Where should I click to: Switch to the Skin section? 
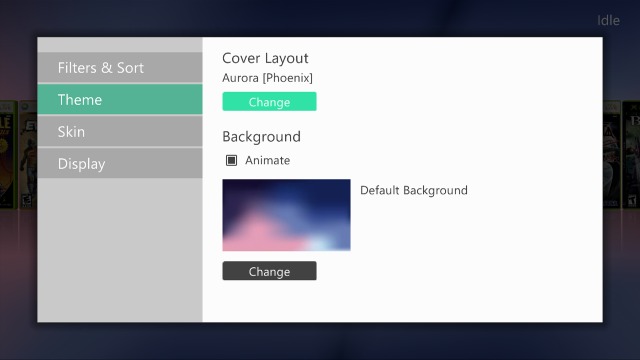120,131
